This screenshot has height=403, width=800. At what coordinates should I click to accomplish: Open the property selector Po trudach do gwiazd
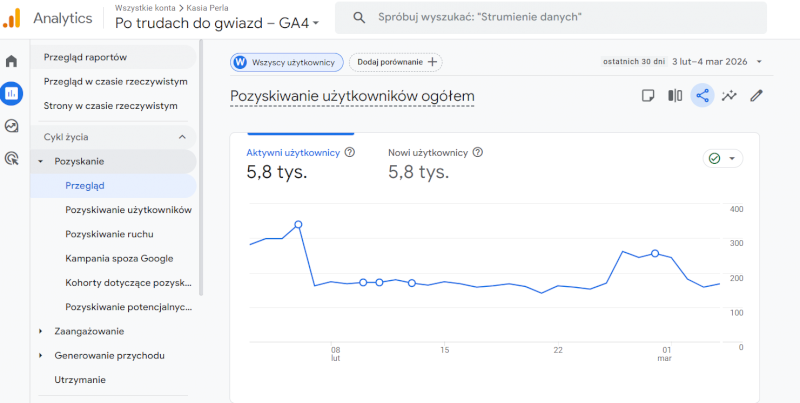[217, 22]
